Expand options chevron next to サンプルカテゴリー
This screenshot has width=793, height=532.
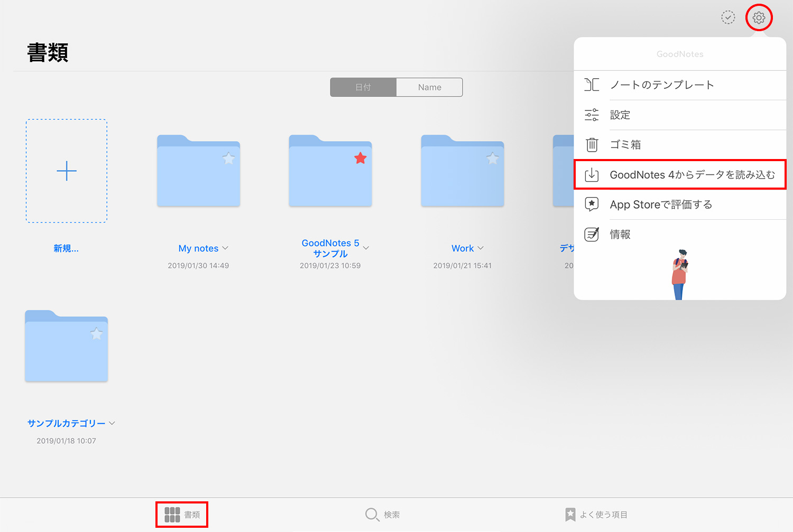112,423
